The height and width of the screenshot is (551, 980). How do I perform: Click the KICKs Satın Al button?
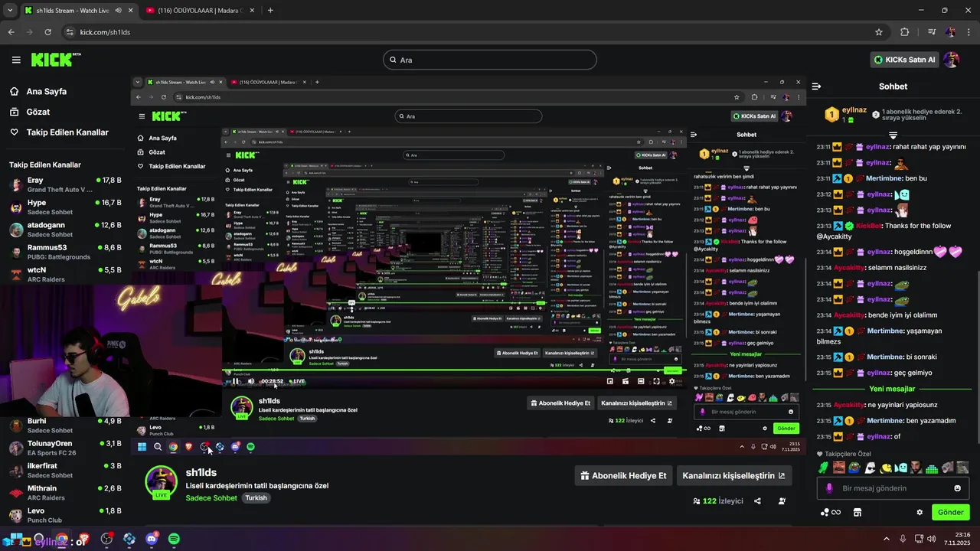click(905, 60)
